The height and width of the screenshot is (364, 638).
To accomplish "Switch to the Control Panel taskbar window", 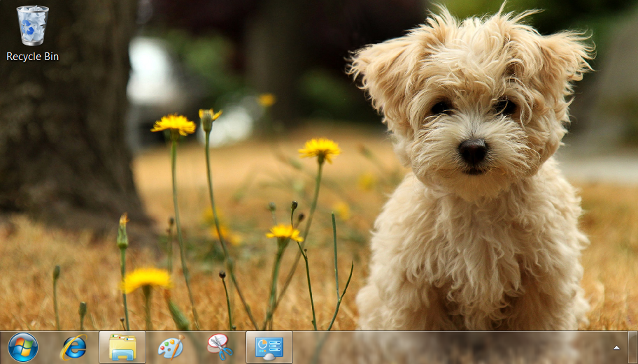I will (269, 347).
